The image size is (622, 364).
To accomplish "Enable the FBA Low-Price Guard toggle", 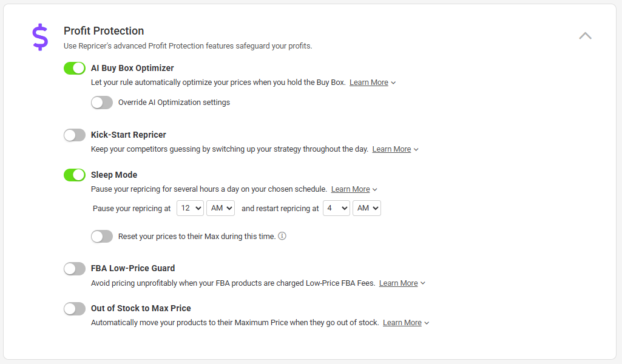I will pos(75,268).
